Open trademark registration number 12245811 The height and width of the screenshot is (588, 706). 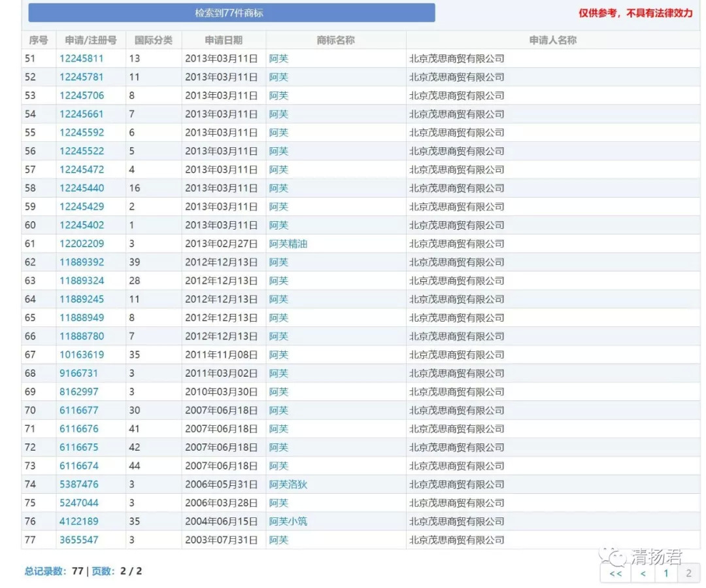coord(82,59)
